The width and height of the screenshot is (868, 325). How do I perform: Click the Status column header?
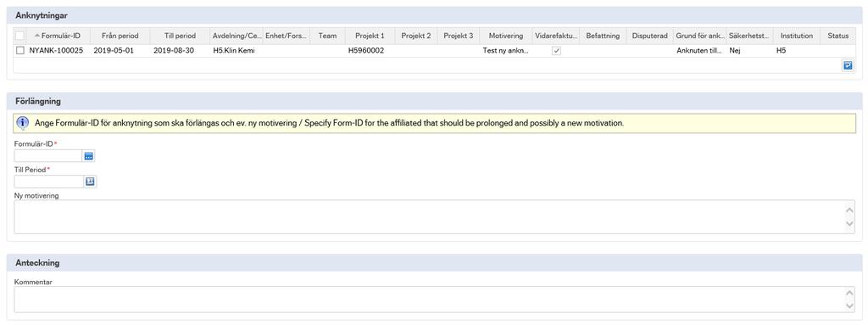[x=837, y=36]
